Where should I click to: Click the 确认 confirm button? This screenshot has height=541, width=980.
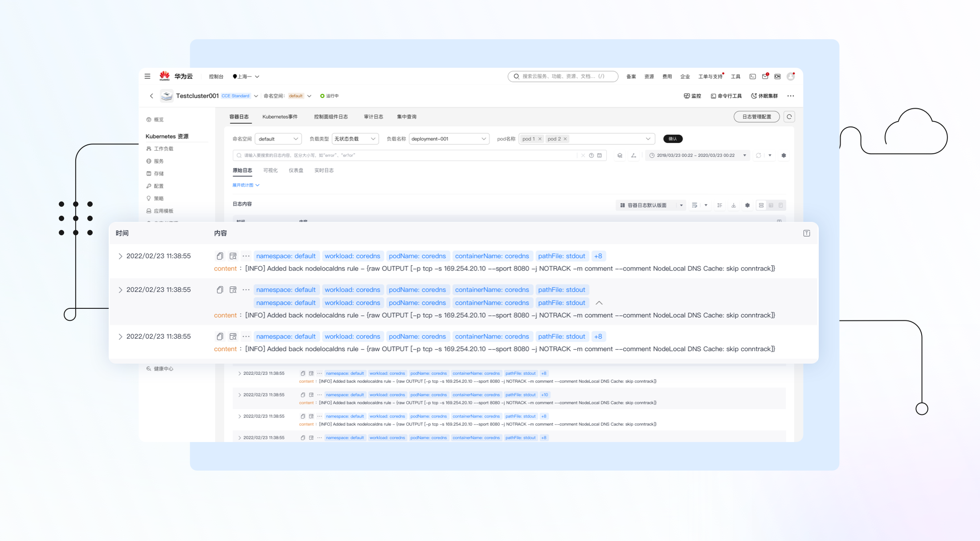(x=673, y=139)
